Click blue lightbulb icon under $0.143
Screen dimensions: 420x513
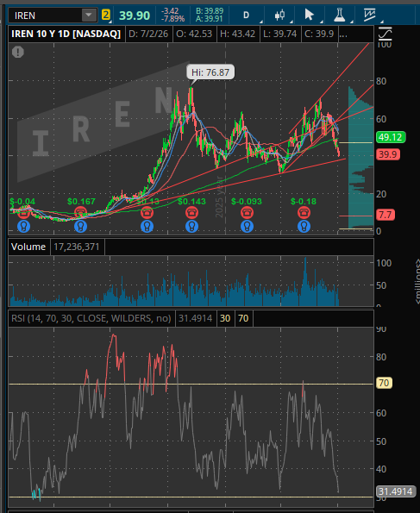(x=191, y=226)
